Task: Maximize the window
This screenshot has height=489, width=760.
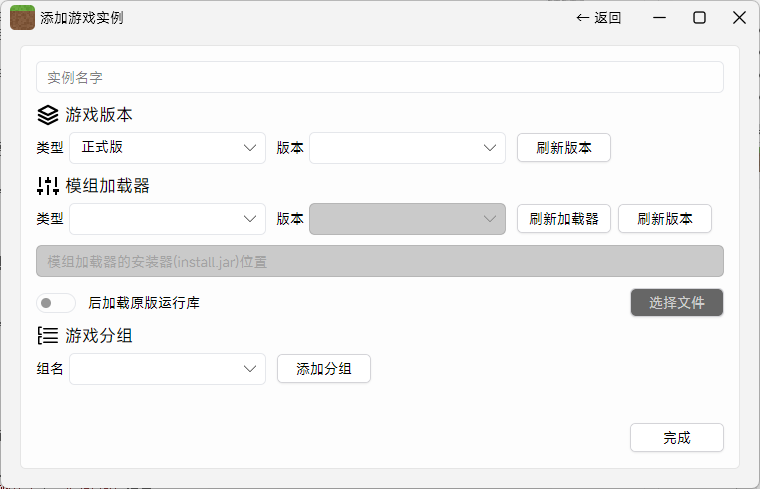Action: point(700,18)
